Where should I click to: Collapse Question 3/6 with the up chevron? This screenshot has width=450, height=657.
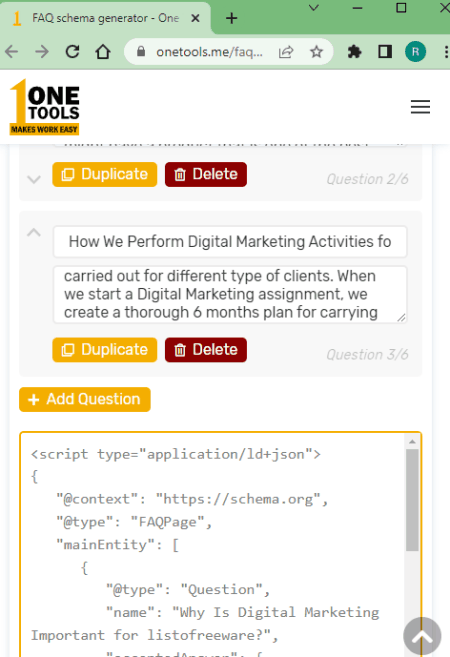(34, 233)
